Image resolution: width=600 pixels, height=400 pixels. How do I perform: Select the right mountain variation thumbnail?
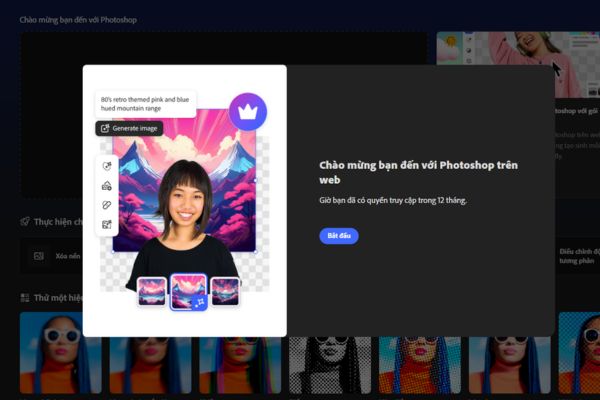click(225, 292)
